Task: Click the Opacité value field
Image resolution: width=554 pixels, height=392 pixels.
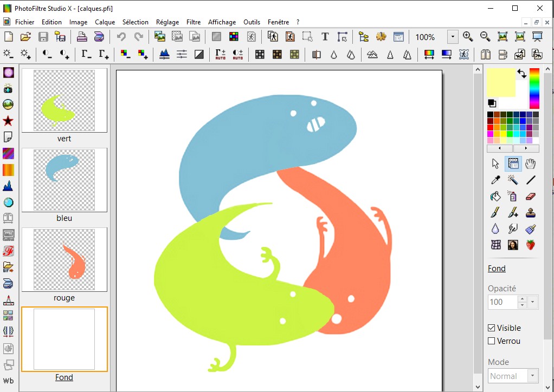Action: point(503,302)
